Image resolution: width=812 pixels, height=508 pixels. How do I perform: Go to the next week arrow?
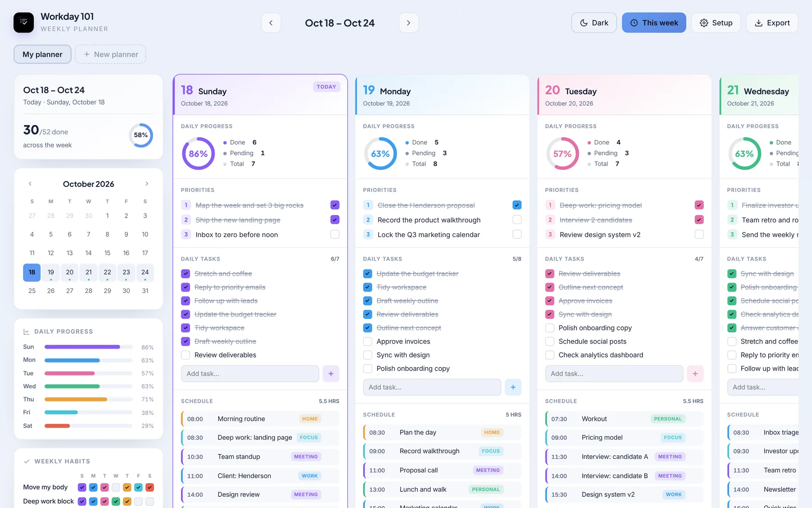(409, 23)
